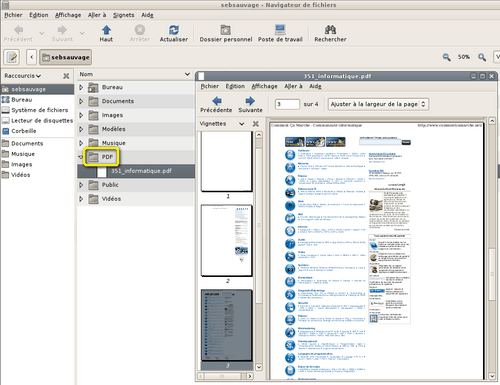Click the 50% zoom level label
Image resolution: width=500 pixels, height=385 pixels.
click(464, 57)
